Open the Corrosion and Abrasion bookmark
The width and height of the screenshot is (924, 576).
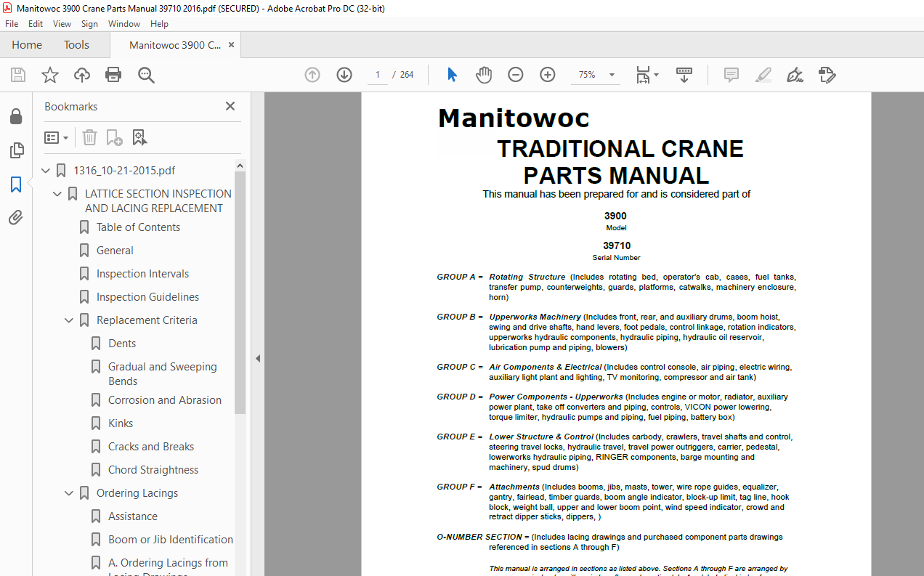(165, 400)
